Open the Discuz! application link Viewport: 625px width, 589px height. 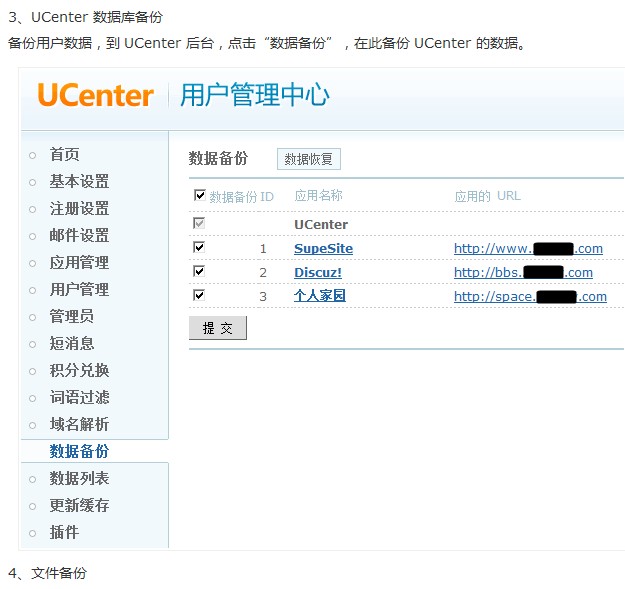point(318,273)
